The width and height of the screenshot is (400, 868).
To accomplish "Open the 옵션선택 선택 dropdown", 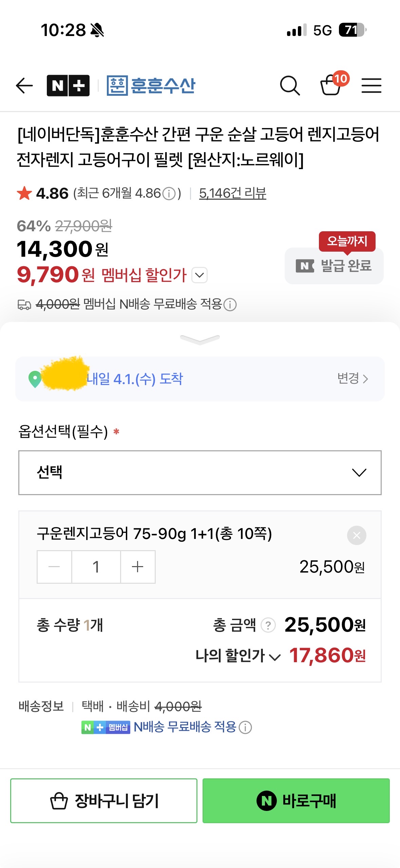I will (x=200, y=472).
